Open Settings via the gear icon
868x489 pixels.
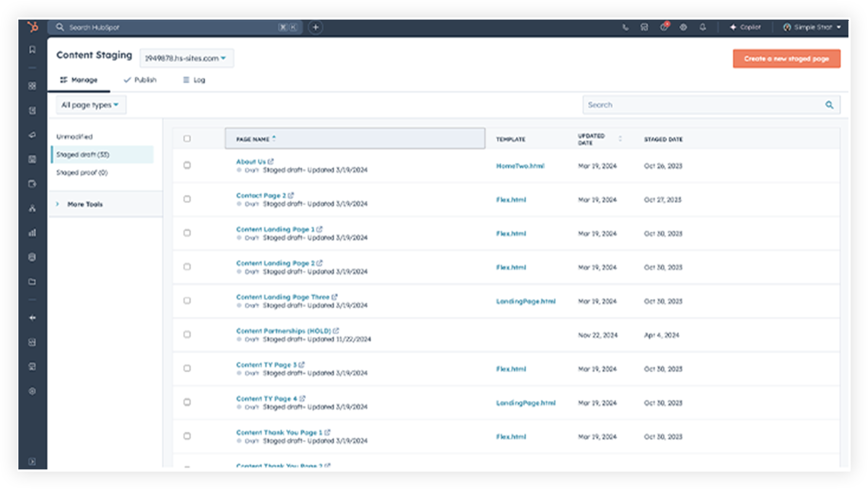point(683,27)
